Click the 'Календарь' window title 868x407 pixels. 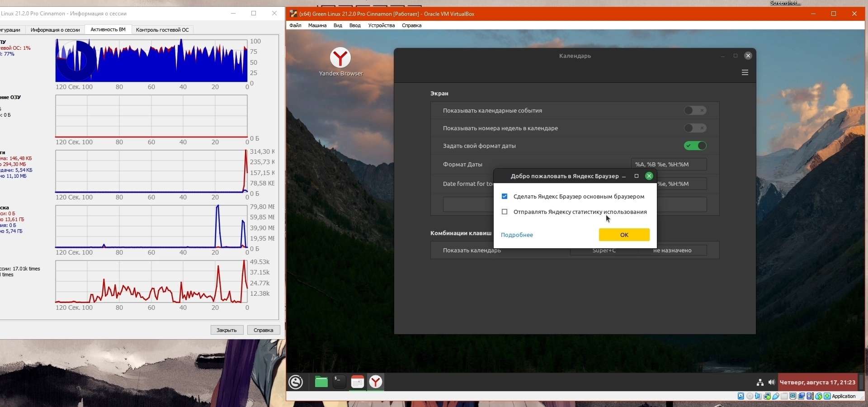[x=575, y=56]
